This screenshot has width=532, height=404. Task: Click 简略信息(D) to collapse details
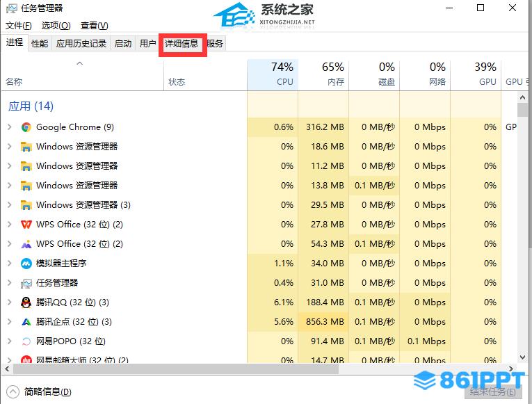click(x=48, y=391)
